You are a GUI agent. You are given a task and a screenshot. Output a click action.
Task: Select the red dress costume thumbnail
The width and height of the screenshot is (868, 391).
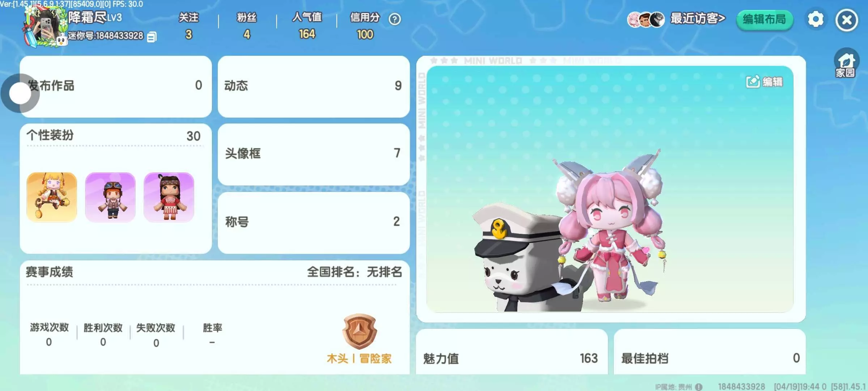pyautogui.click(x=169, y=197)
